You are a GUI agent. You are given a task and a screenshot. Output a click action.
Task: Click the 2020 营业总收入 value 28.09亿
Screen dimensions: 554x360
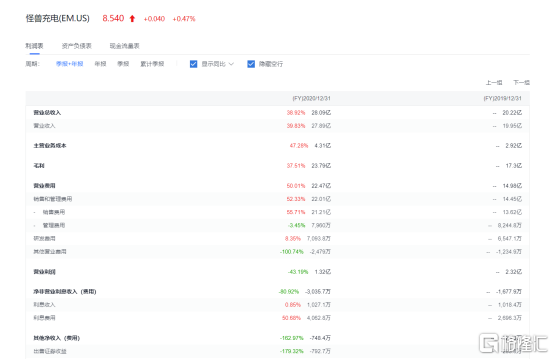321,113
